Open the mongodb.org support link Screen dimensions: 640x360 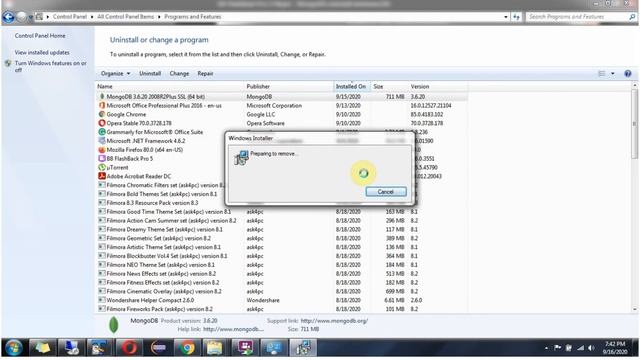[334, 321]
